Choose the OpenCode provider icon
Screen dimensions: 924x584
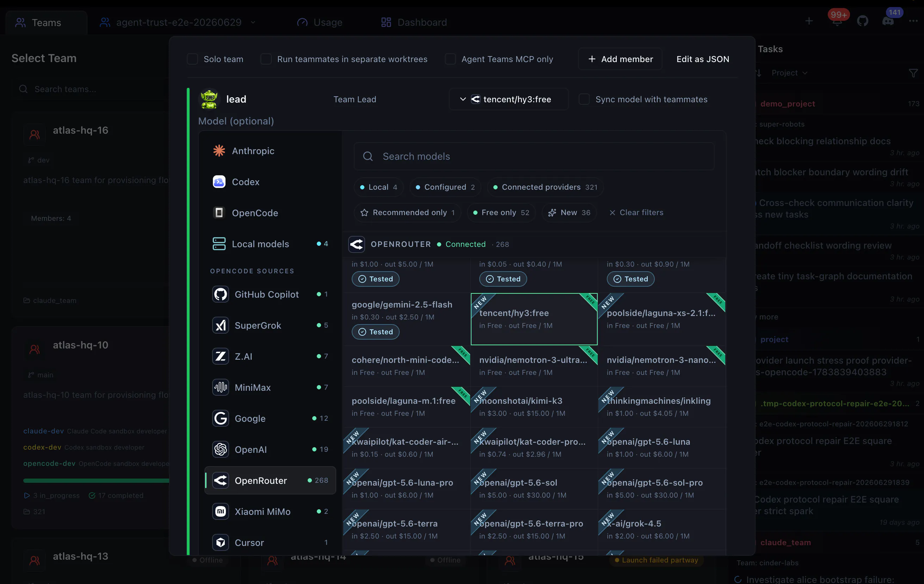tap(219, 213)
